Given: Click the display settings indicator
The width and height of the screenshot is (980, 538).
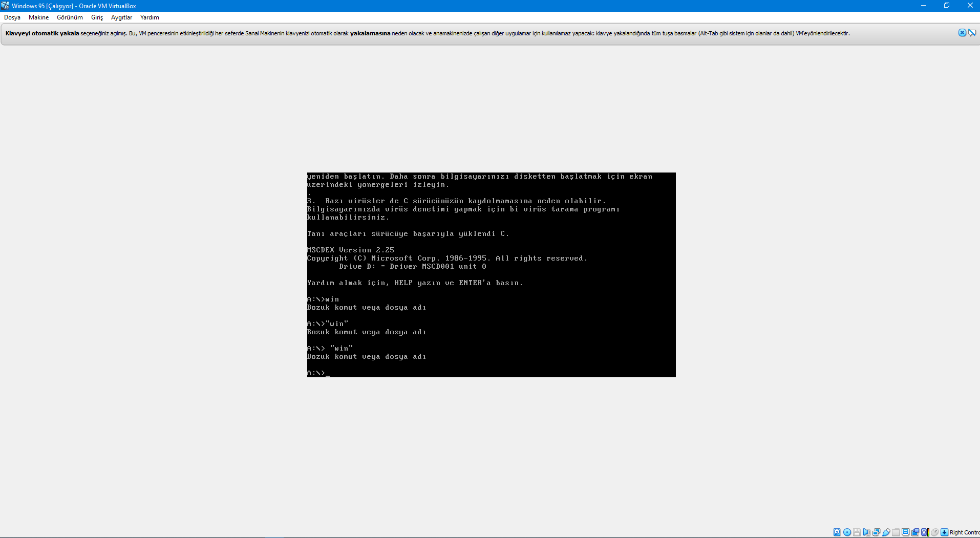Looking at the screenshot, I should (x=905, y=532).
